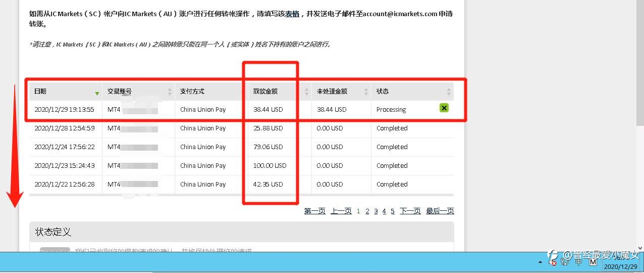Click 0.00 USD in the 25.88 USD row
Screen dimensions: 644x273
pos(330,128)
